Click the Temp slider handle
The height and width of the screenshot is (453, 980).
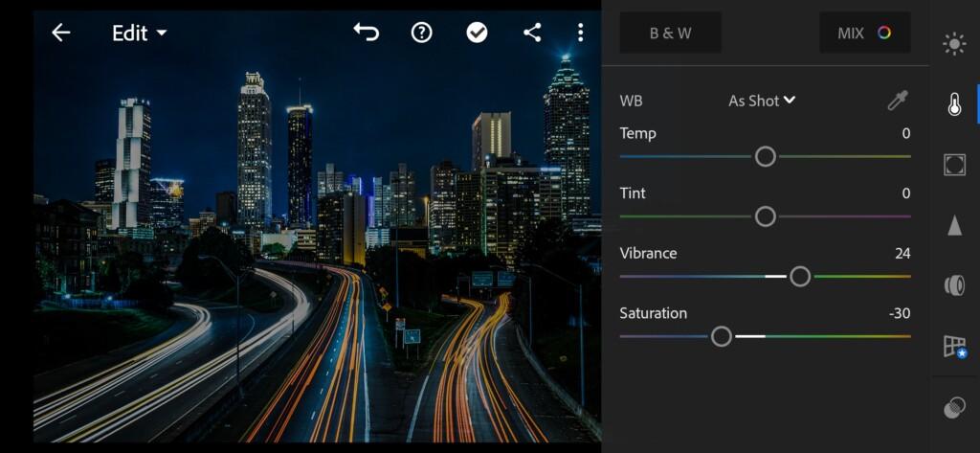765,156
